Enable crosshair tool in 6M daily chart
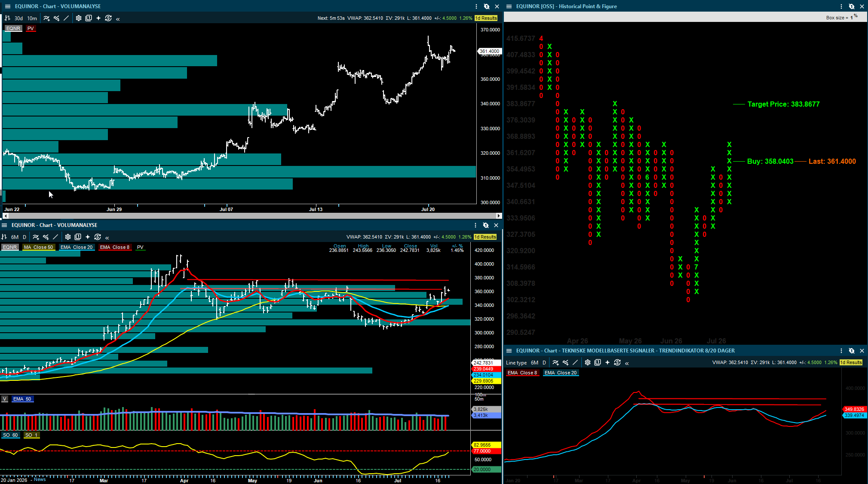 tap(88, 237)
